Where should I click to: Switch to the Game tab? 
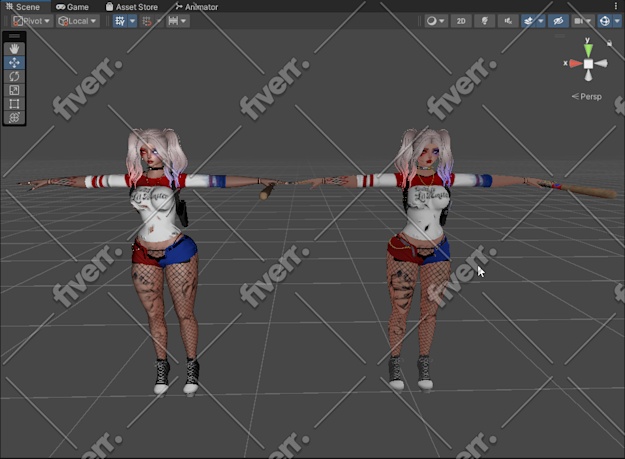coord(73,7)
